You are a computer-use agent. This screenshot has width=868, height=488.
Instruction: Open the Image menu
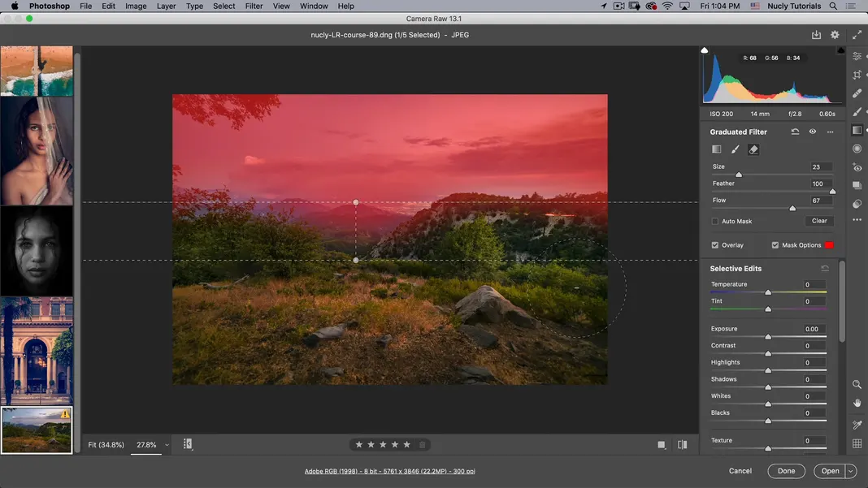pos(136,6)
